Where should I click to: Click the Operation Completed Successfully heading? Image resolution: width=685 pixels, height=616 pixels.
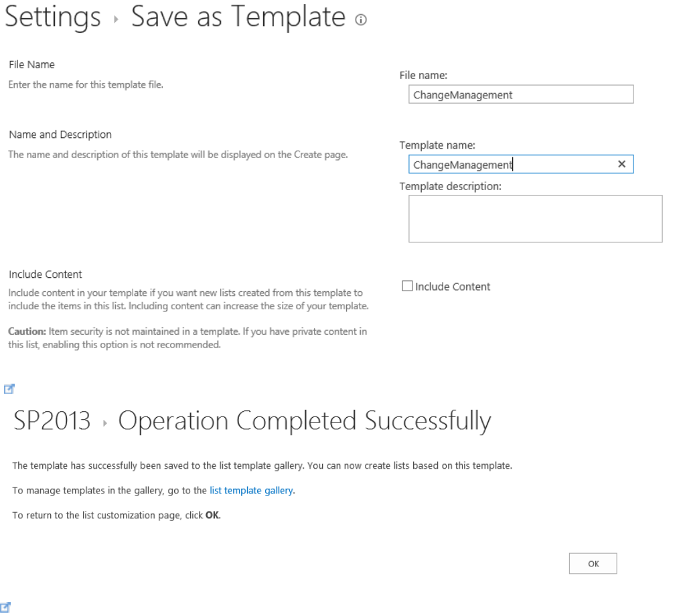coord(304,421)
